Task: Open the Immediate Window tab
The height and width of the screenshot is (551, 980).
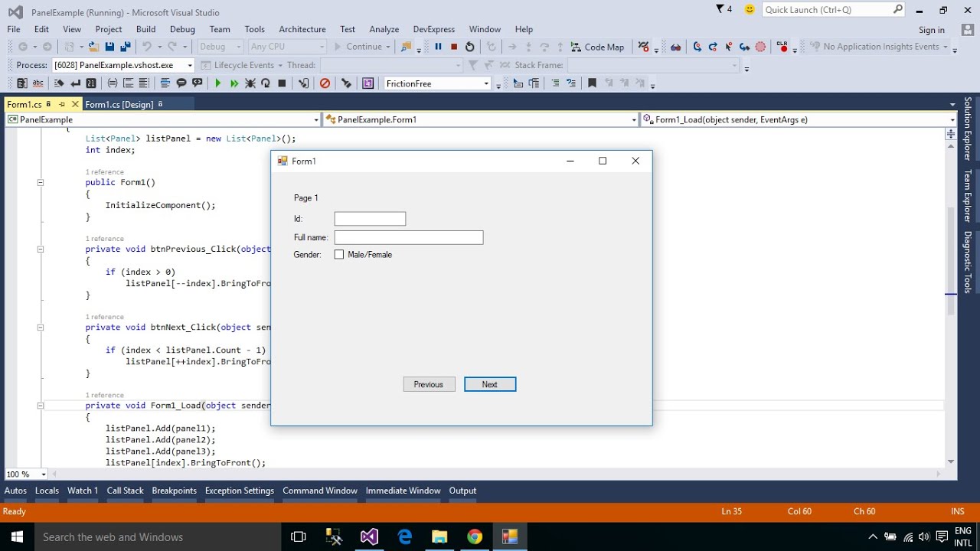Action: tap(403, 491)
